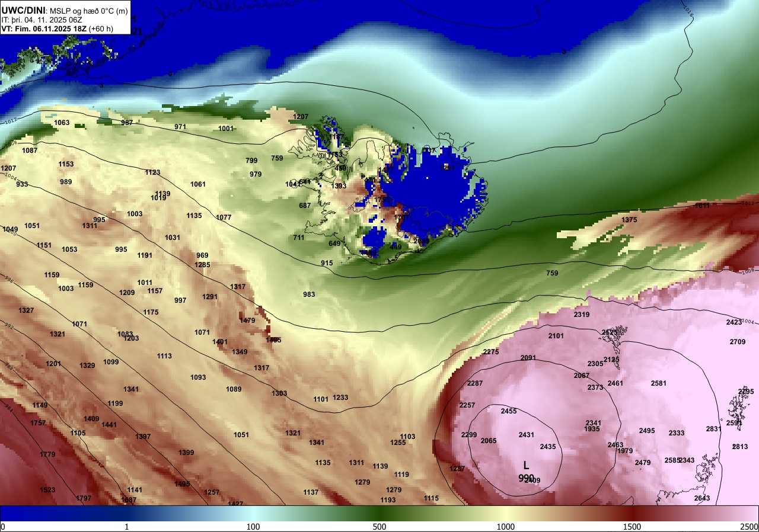
Task: Click the height value 711
Action: tap(299, 238)
